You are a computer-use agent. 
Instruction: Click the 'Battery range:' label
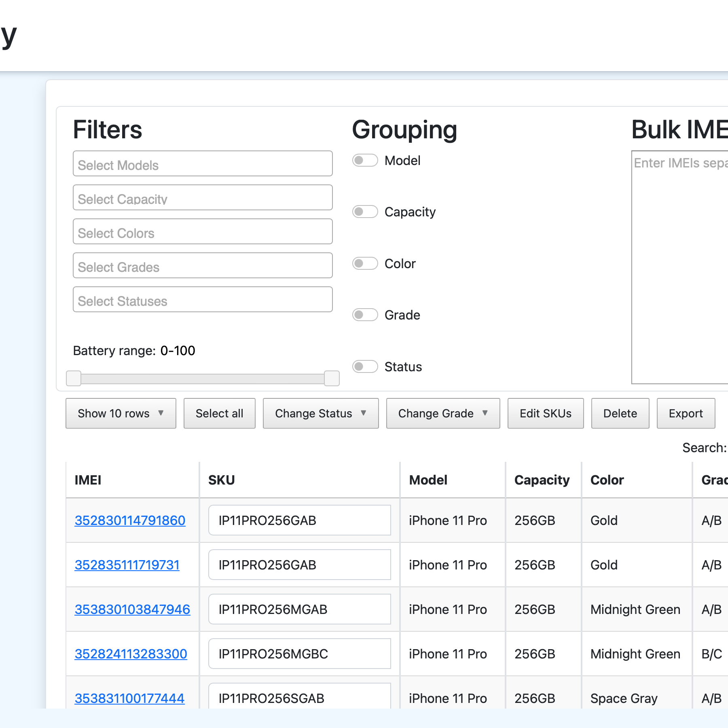tap(114, 351)
